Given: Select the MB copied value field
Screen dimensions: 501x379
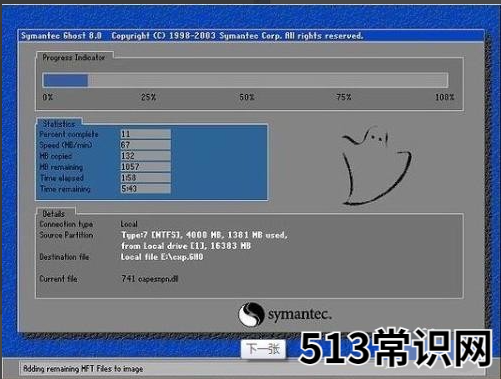Looking at the screenshot, I should point(146,156).
